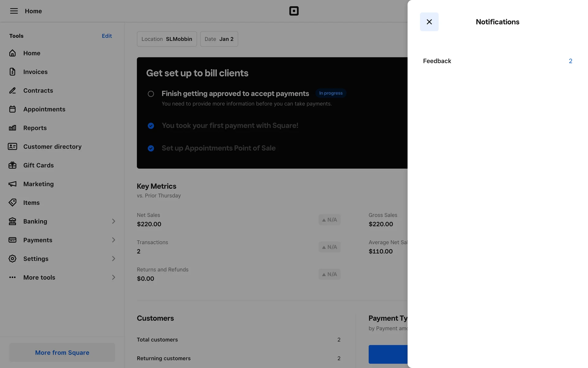Expand the Payments submenu chevron

[113, 240]
